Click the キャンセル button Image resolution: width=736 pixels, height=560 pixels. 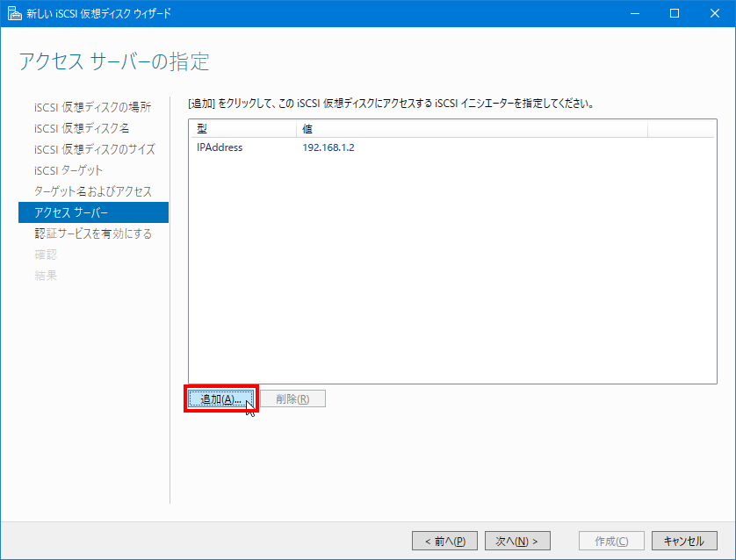click(684, 540)
